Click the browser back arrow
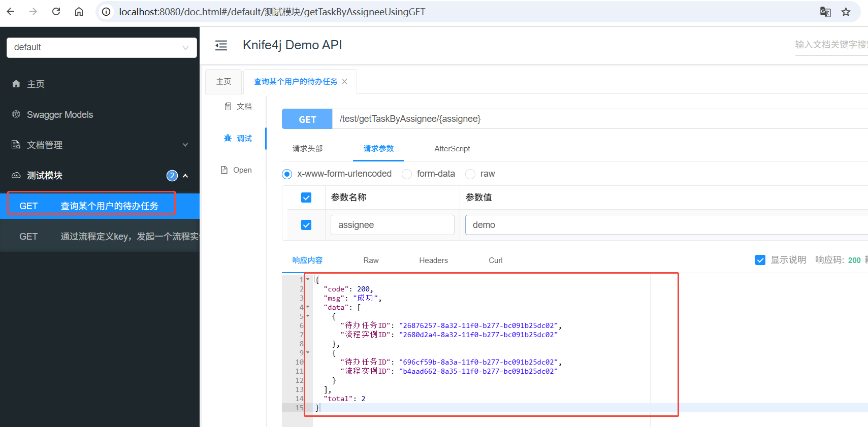The width and height of the screenshot is (868, 427). 11,11
